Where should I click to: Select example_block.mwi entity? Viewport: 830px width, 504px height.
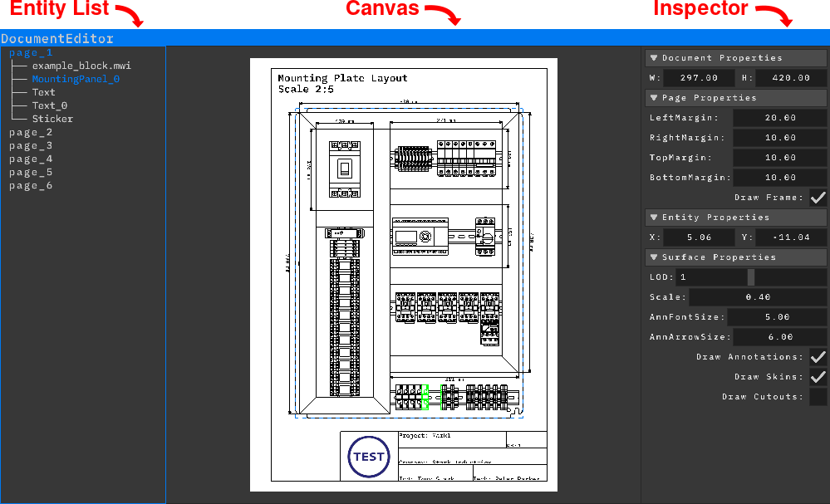tap(81, 66)
